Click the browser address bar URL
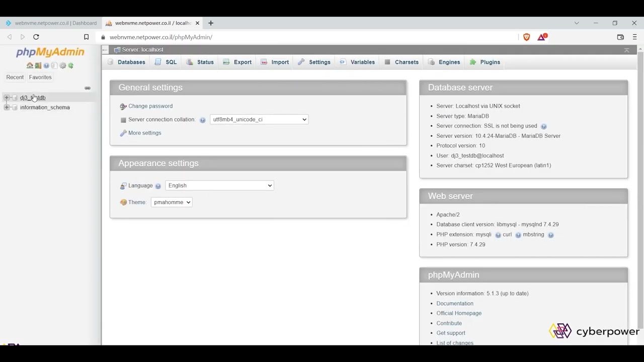The width and height of the screenshot is (644, 362). click(161, 37)
